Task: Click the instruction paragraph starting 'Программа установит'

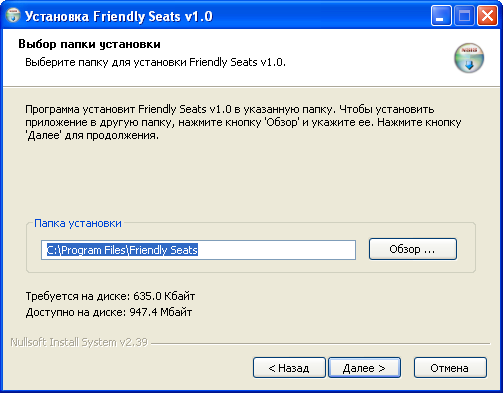Action: pos(243,122)
